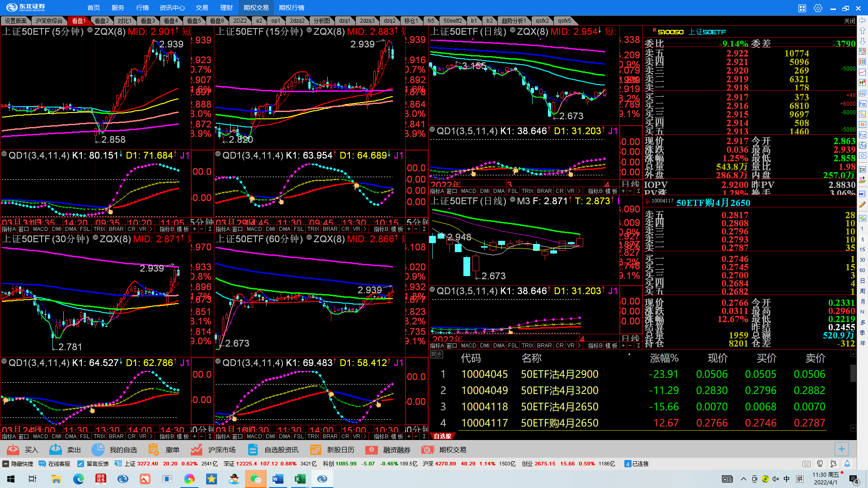The height and width of the screenshot is (488, 868).
Task: Select the candlestick chart sidebar icon
Action: tap(863, 83)
